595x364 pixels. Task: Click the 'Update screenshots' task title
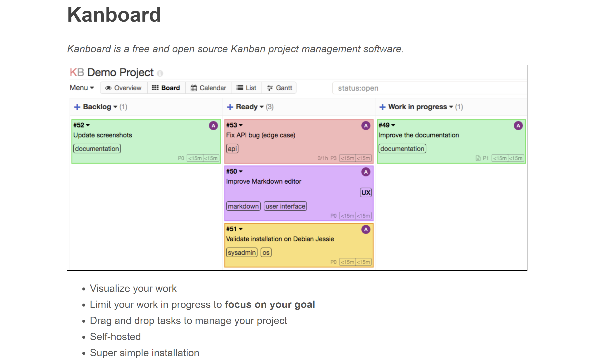click(x=103, y=135)
